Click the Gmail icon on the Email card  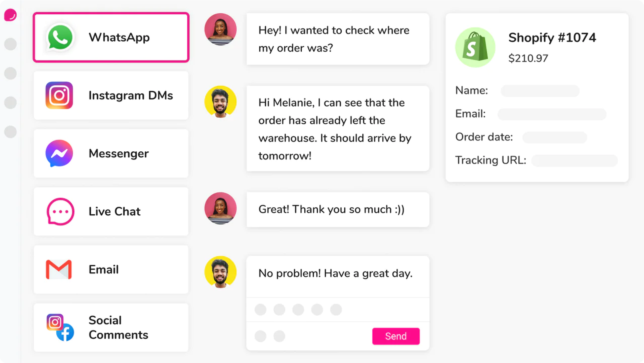(x=58, y=269)
